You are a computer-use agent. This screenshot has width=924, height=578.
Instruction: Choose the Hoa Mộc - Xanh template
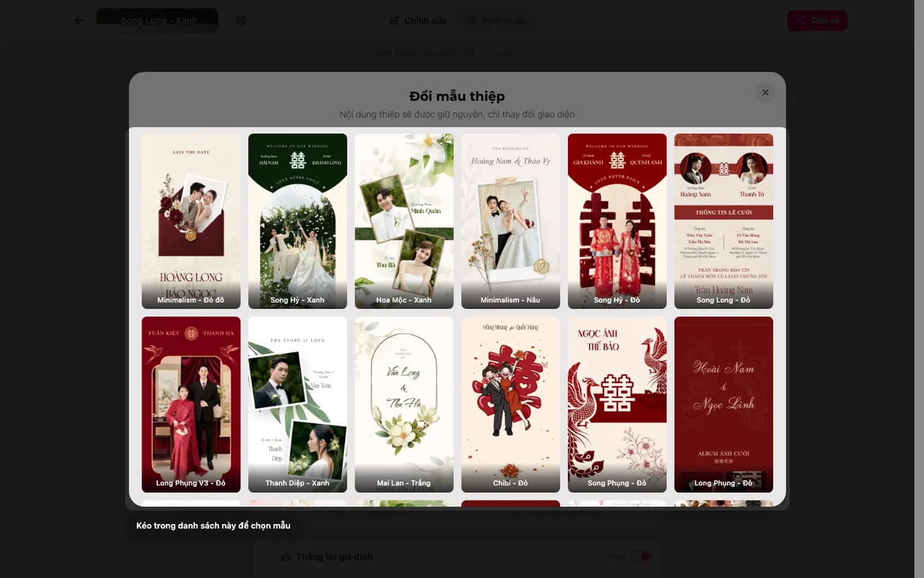pos(404,221)
